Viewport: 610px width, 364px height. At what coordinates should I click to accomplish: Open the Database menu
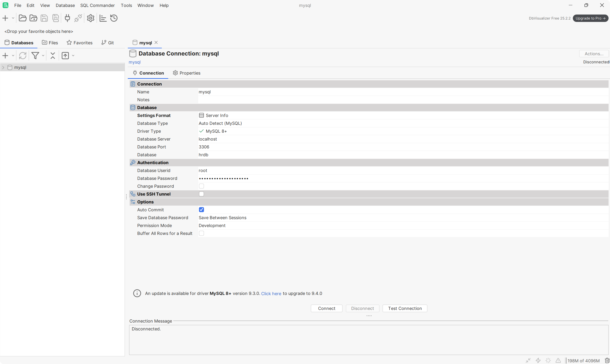click(65, 5)
